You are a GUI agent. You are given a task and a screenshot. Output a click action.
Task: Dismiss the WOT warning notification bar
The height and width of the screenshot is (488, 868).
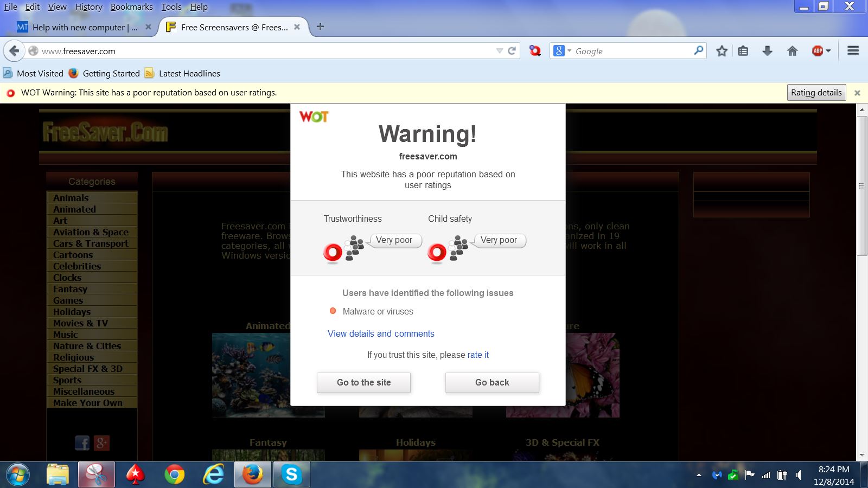(857, 93)
